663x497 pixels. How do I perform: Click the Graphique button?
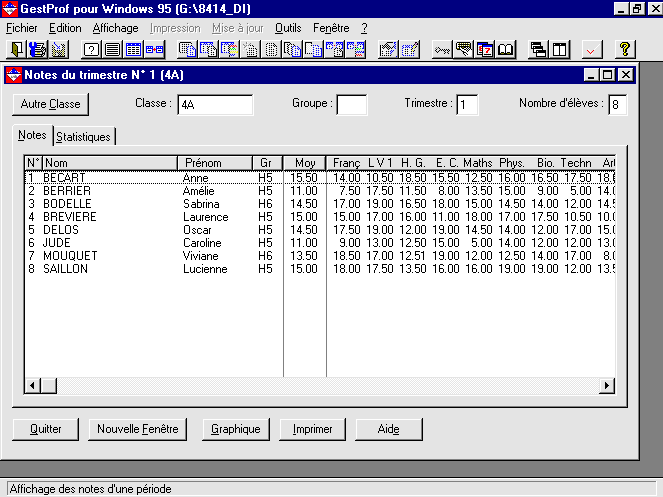pos(236,429)
